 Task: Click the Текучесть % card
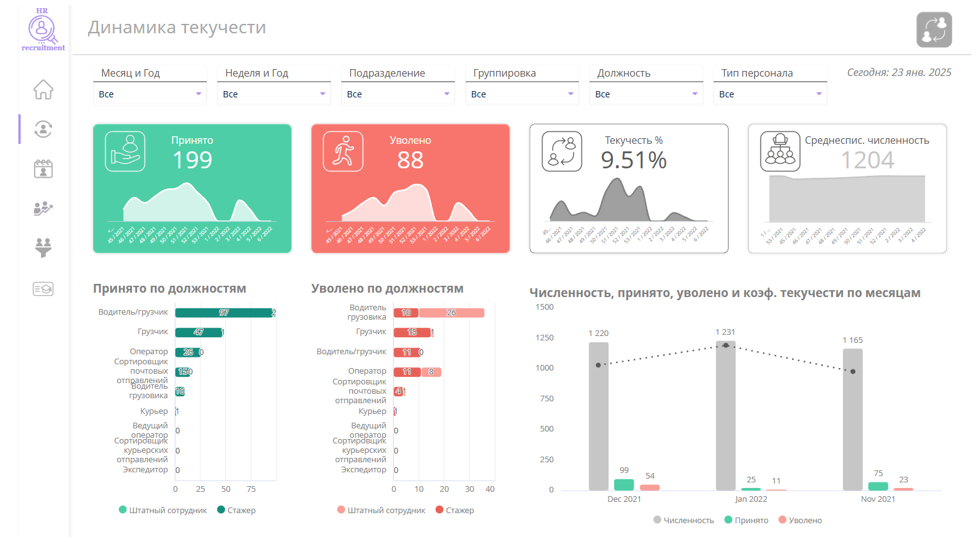pos(629,188)
